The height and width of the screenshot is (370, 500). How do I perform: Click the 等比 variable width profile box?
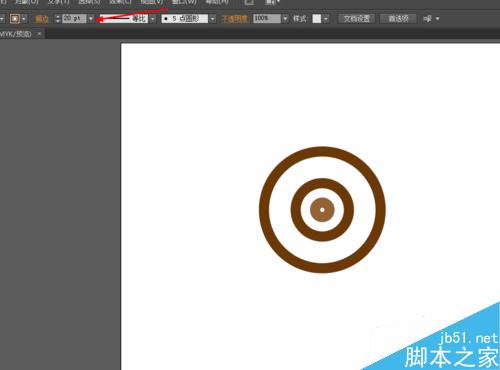(124, 19)
